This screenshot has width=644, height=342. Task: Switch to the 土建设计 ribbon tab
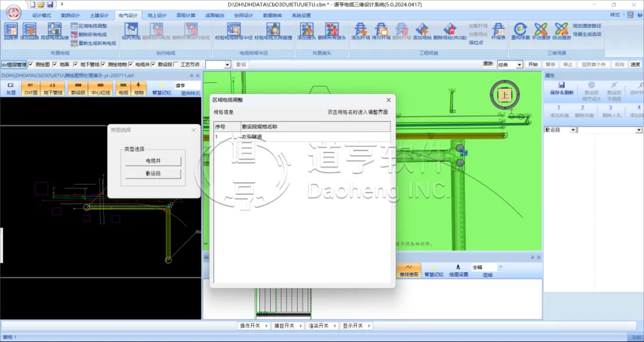click(100, 15)
